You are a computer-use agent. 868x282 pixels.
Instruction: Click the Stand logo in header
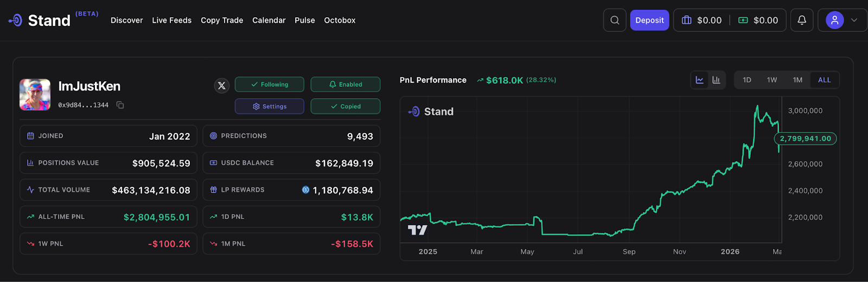pos(40,20)
